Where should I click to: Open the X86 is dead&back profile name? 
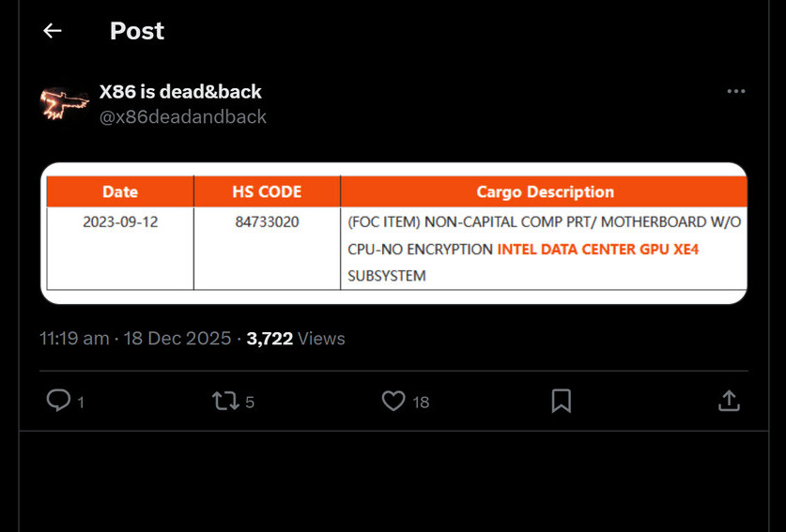(180, 92)
